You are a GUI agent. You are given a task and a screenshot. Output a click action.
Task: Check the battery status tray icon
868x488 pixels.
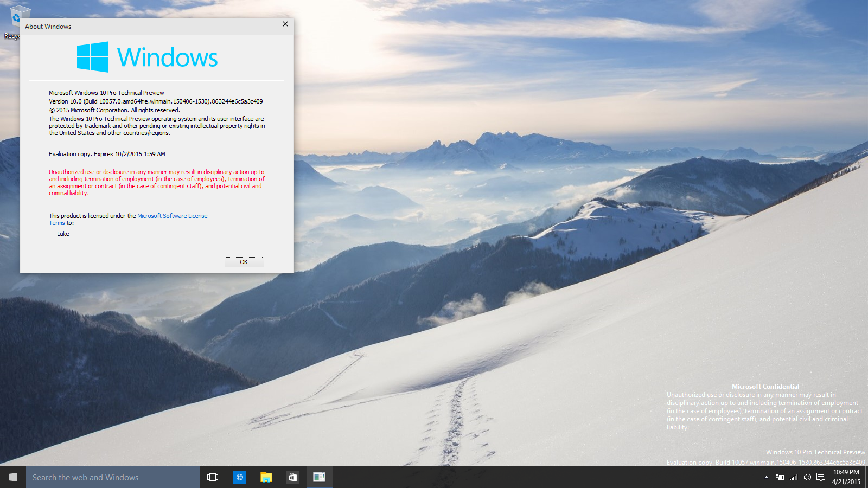coord(780,477)
